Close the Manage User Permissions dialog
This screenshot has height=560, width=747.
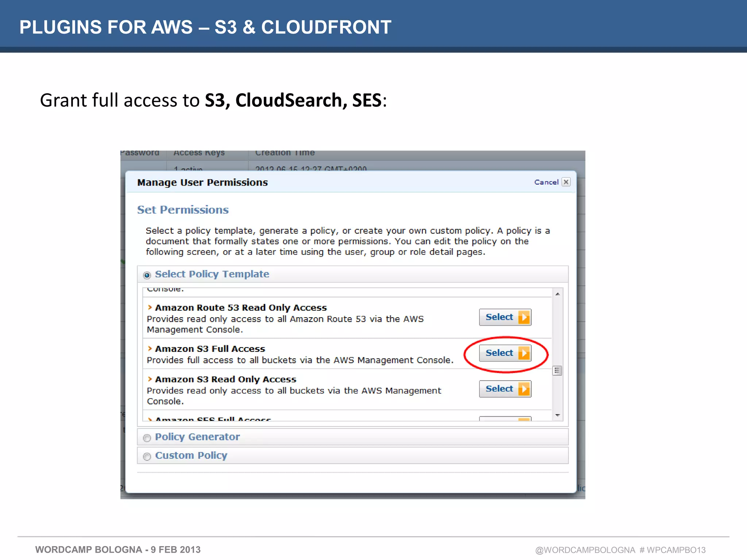(x=566, y=182)
